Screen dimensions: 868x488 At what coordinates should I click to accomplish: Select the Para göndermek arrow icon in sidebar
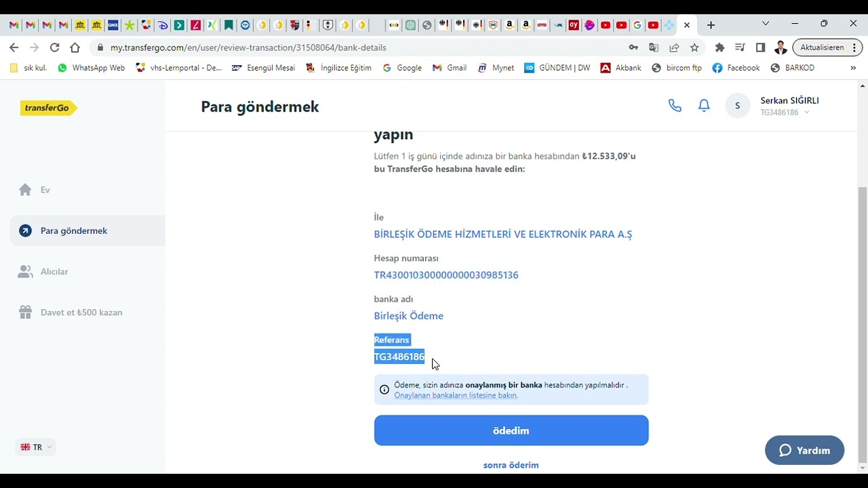point(25,230)
